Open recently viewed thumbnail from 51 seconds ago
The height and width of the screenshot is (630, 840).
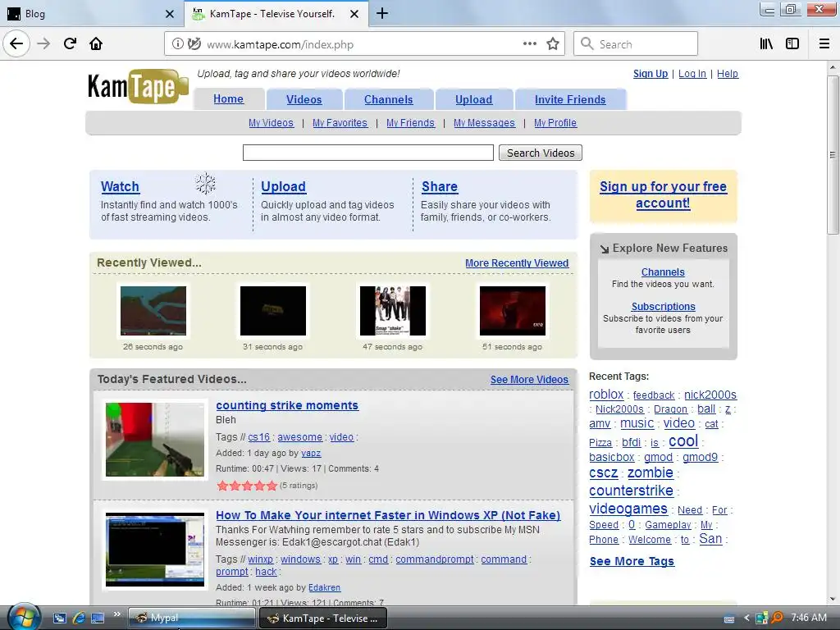pyautogui.click(x=513, y=311)
